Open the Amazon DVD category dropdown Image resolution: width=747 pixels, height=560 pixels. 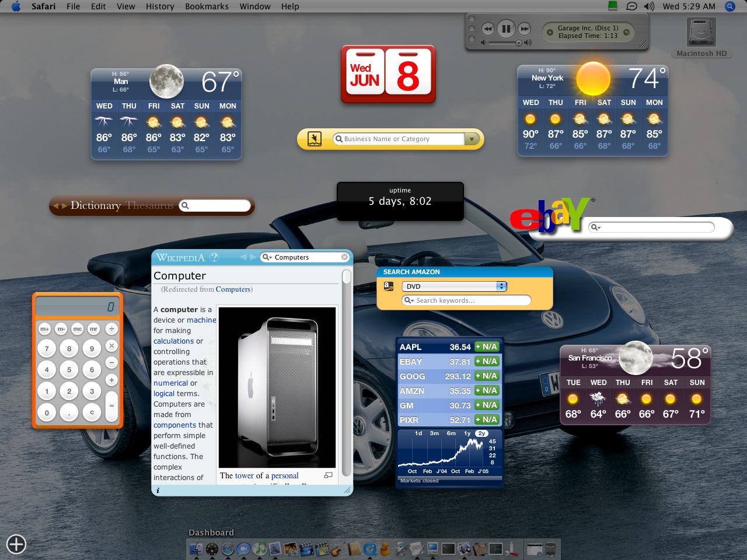(x=455, y=286)
